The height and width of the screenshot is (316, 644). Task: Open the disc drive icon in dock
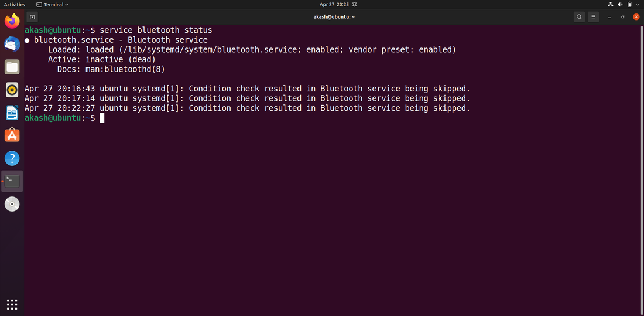(x=12, y=204)
